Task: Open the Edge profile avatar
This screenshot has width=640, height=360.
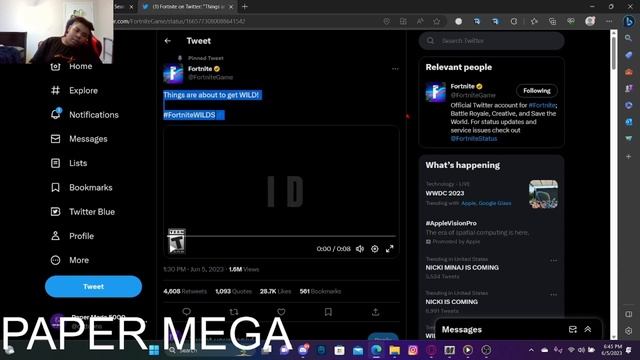Action: coord(590,21)
